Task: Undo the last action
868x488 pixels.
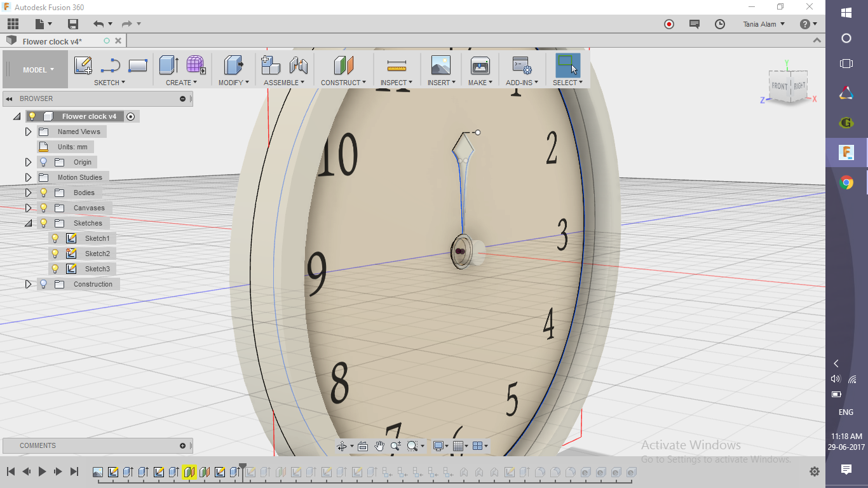Action: coord(98,24)
